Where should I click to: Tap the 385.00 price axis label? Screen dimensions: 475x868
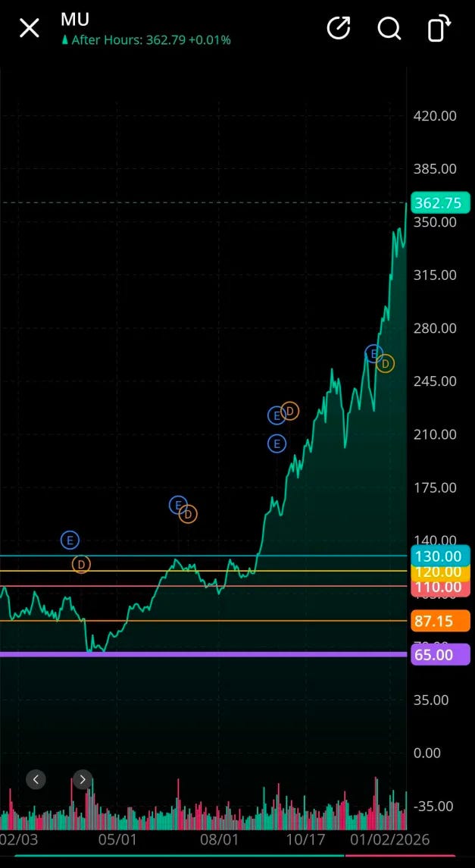(435, 169)
